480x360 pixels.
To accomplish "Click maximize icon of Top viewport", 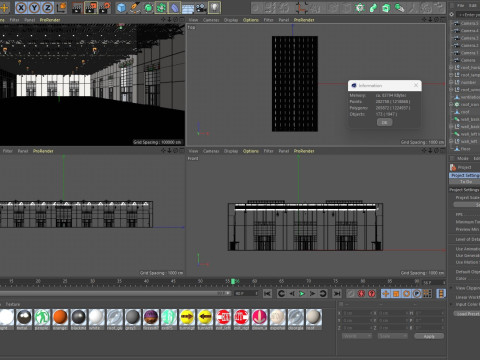I will point(443,20).
